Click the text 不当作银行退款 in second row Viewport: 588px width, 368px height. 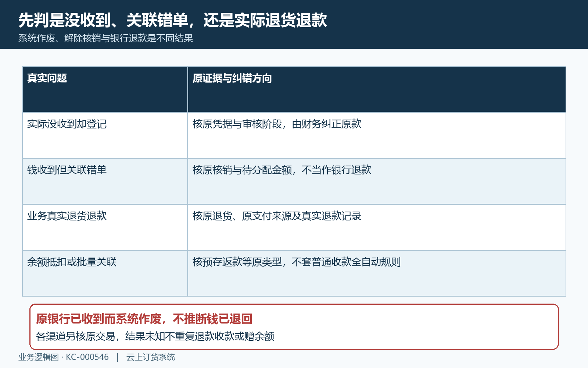(x=336, y=170)
